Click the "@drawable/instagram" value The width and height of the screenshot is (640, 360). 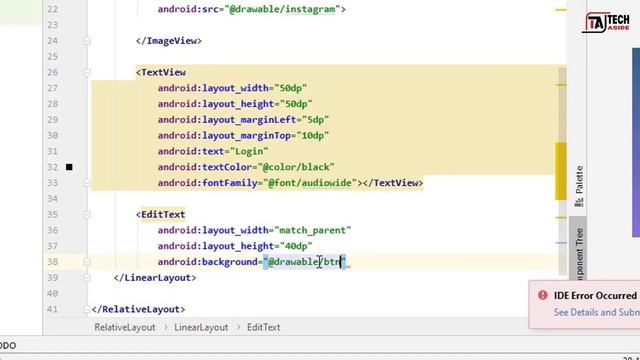point(282,9)
